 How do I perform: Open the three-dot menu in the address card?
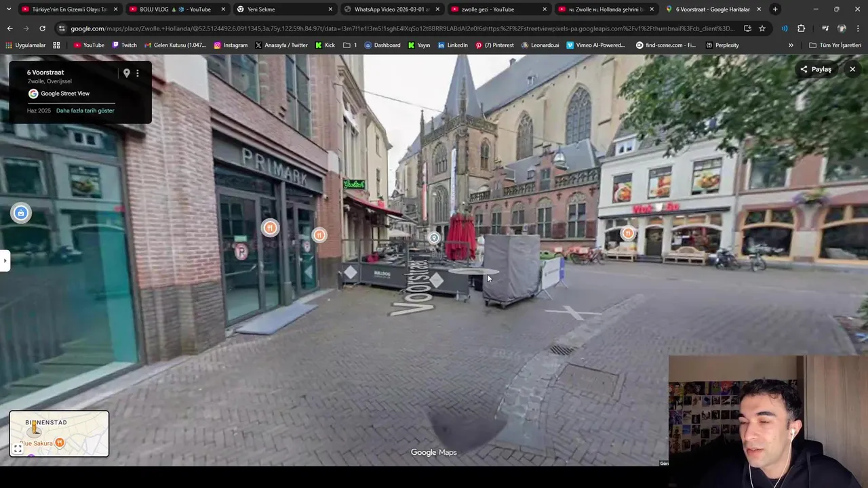coord(138,73)
